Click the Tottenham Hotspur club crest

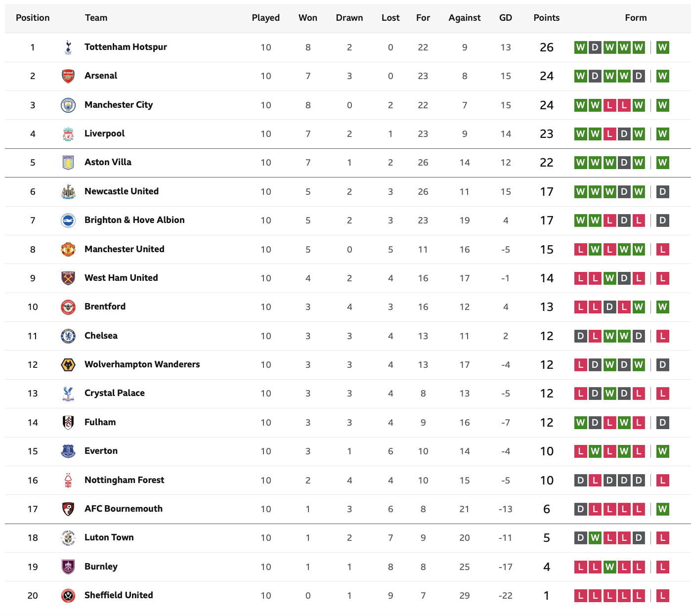68,47
